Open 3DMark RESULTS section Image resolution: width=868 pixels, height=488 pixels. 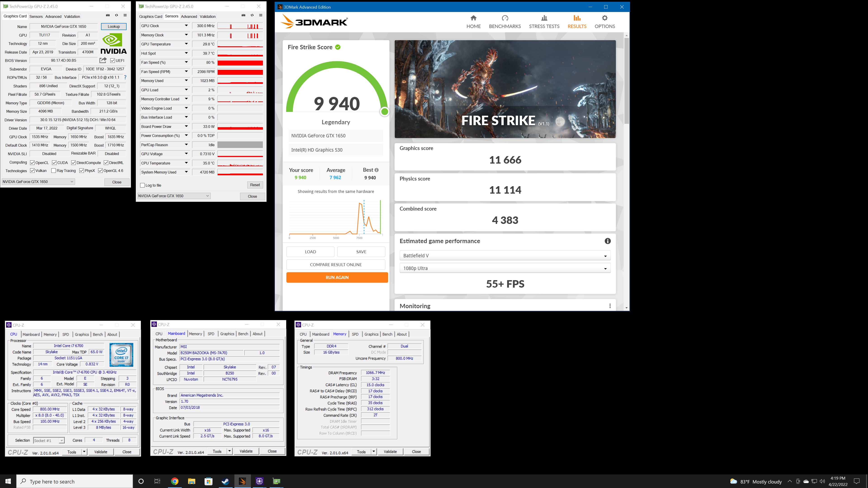tap(577, 22)
